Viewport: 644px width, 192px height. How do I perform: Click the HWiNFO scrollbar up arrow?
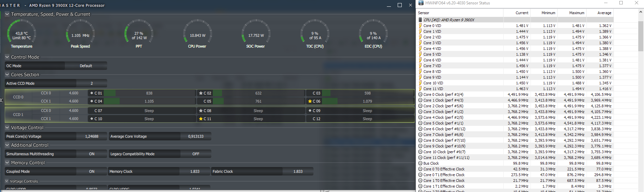pos(641,12)
